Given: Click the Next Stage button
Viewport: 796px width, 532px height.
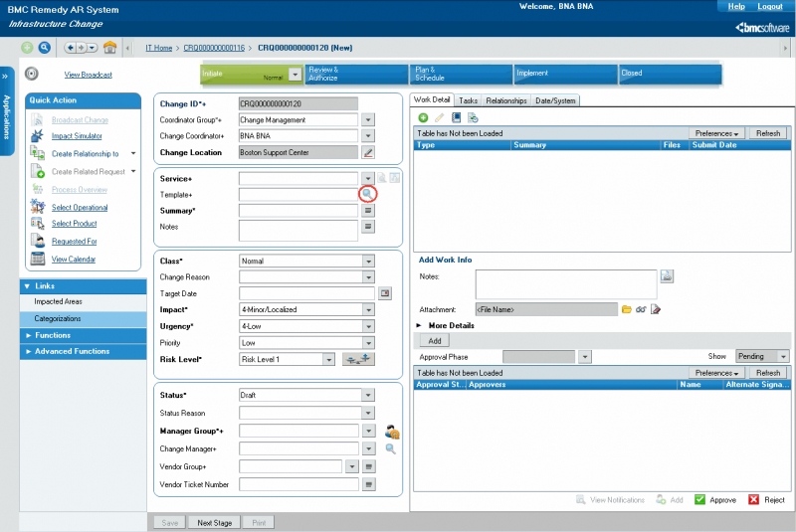Looking at the screenshot, I should (214, 523).
